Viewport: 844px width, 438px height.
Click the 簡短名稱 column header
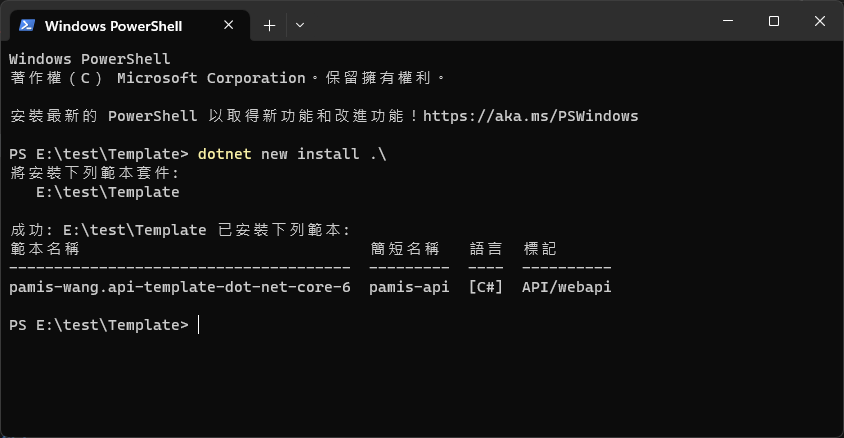point(405,249)
